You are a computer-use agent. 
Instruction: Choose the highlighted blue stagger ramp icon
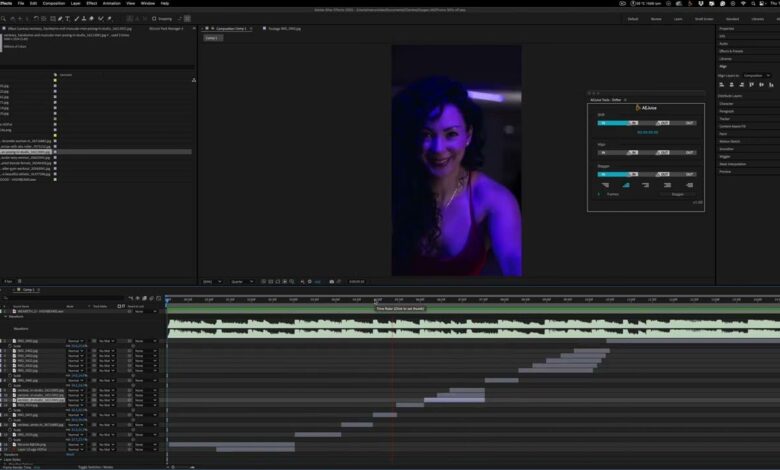pos(626,185)
